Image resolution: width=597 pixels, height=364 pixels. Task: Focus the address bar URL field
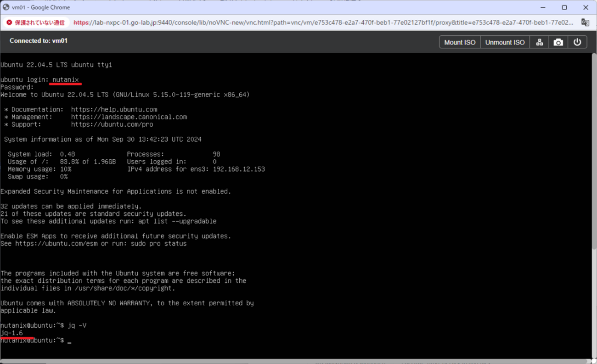[323, 22]
